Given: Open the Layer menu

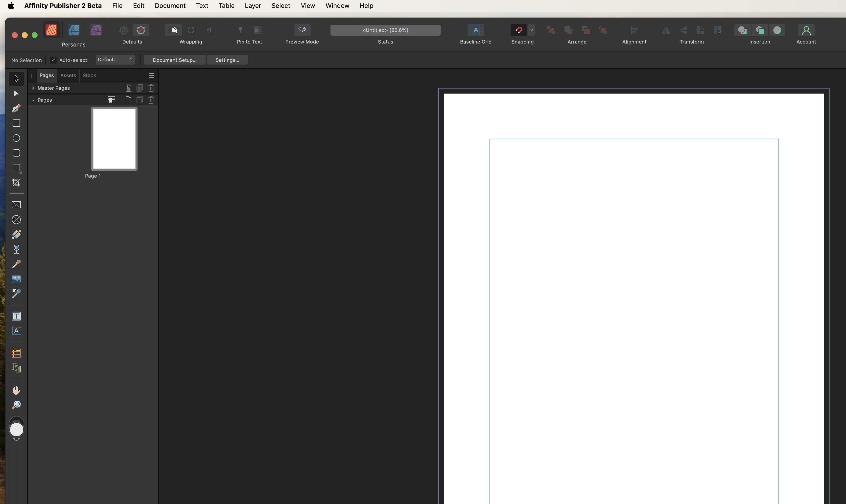Looking at the screenshot, I should click(x=253, y=6).
